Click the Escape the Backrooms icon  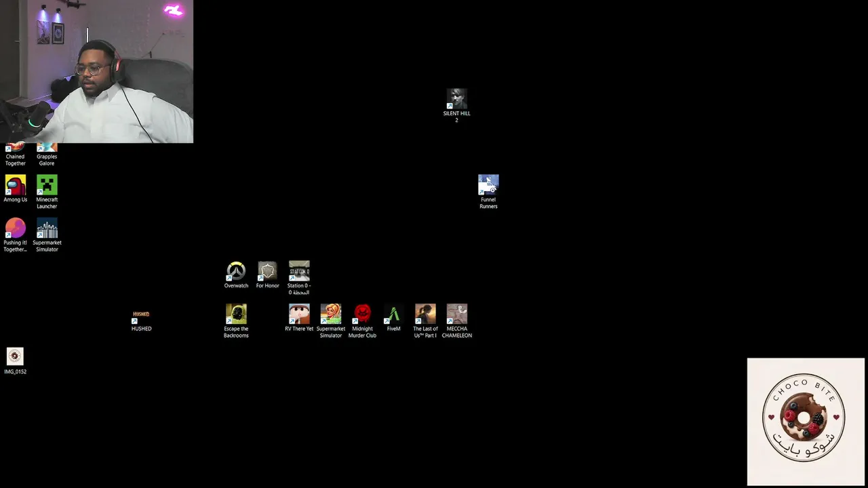(x=236, y=321)
